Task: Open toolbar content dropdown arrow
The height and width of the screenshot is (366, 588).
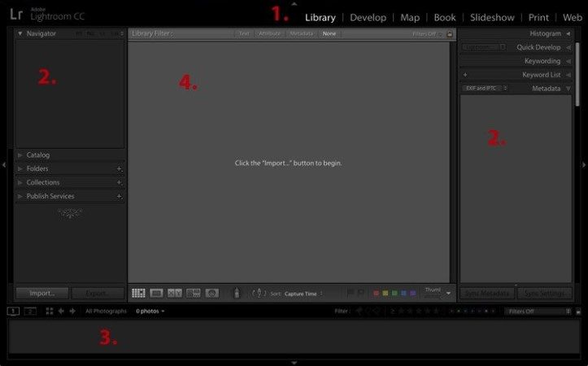Action: (448, 294)
